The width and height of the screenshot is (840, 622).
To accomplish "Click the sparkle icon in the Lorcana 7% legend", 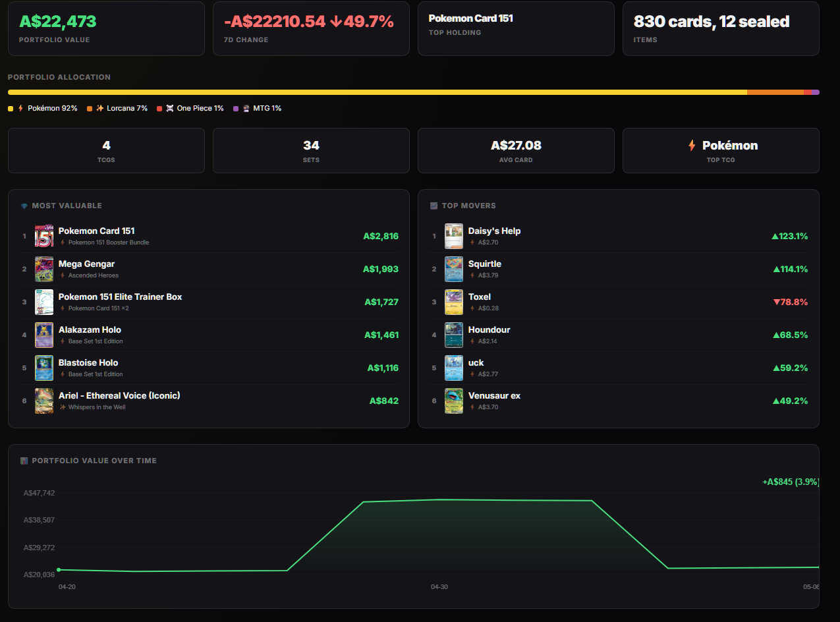I will (x=99, y=108).
